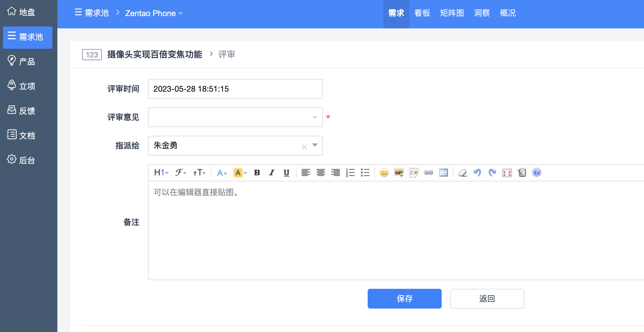This screenshot has height=332, width=644.
Task: Click the redo arrow icon
Action: pyautogui.click(x=492, y=172)
